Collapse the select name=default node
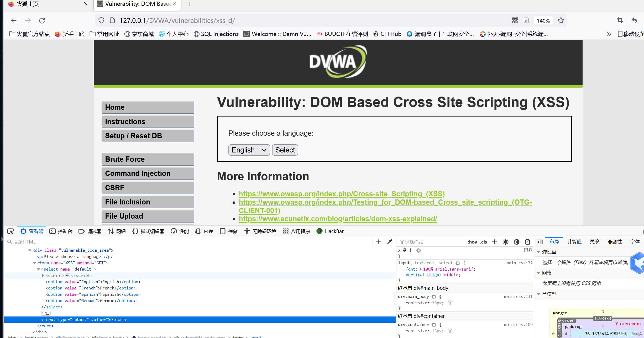Screen dimensions: 644x338 (38, 269)
